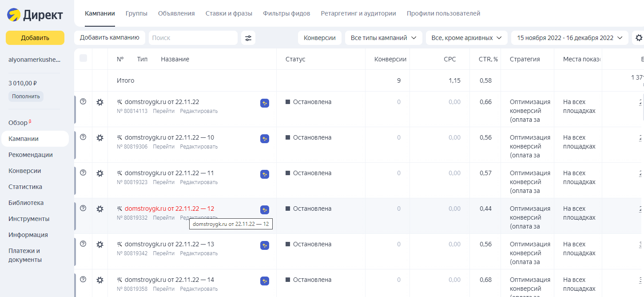Viewport: 644px width, 297px height.
Task: Click the type icon before domstroygk.ru — 13
Action: pyautogui.click(x=119, y=244)
